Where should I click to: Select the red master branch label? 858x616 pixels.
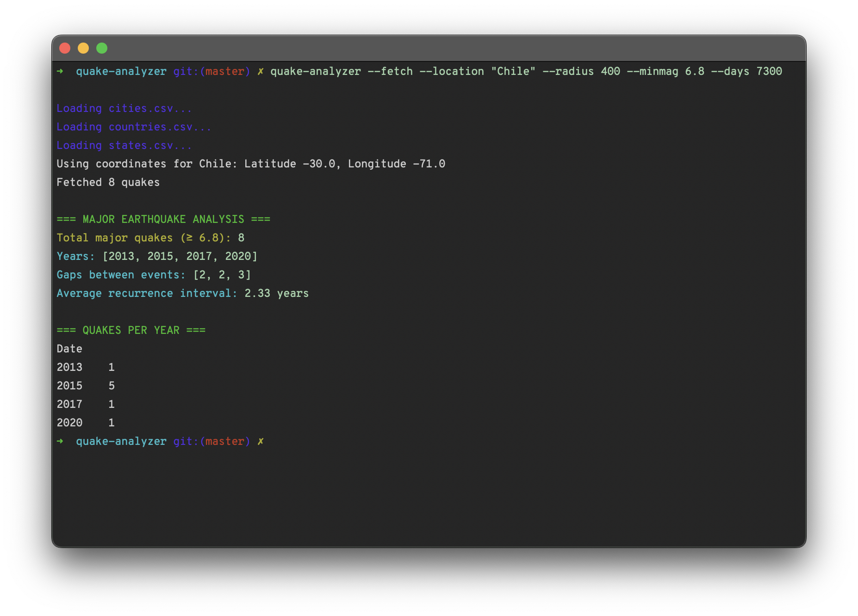coord(225,71)
